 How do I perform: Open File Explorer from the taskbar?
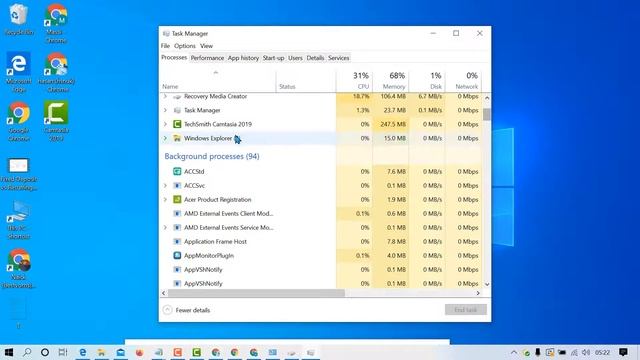[101, 352]
